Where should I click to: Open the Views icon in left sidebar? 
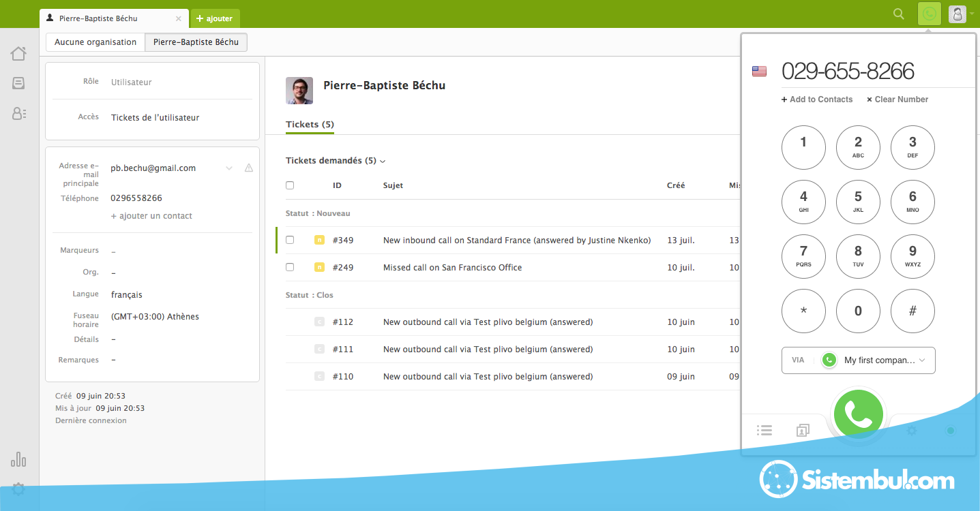18,83
